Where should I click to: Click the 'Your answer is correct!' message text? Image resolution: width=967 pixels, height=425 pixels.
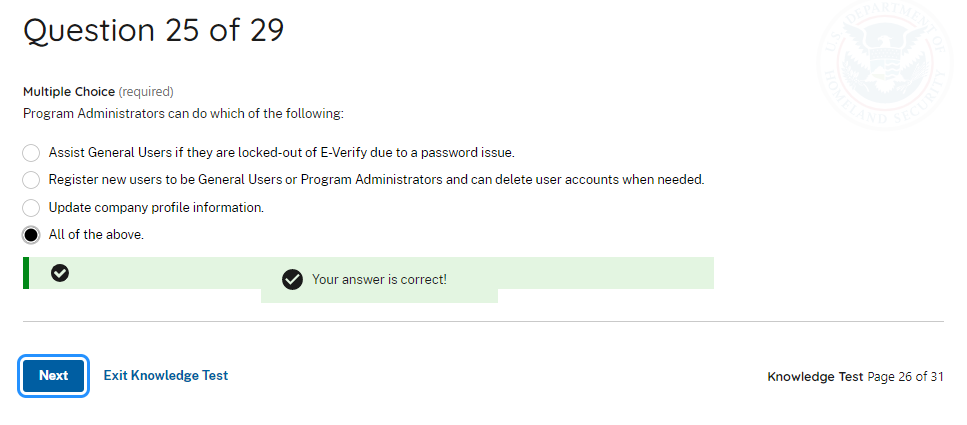379,280
